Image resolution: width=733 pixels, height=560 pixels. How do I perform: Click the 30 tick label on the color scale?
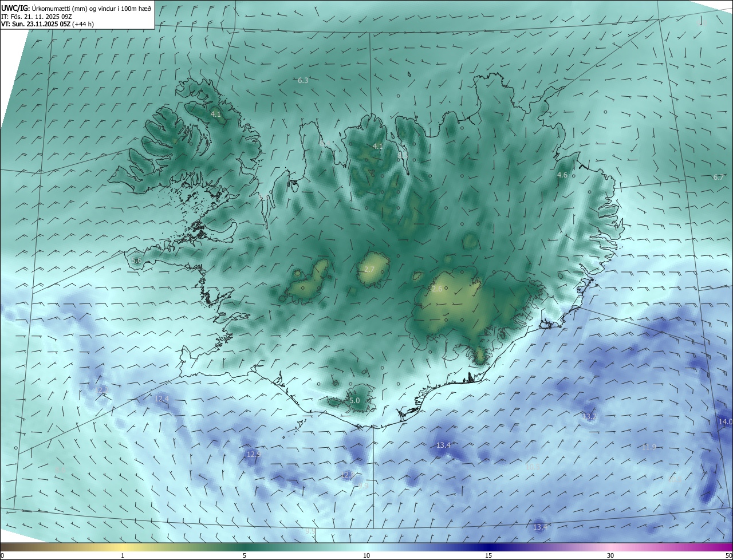[610, 556]
